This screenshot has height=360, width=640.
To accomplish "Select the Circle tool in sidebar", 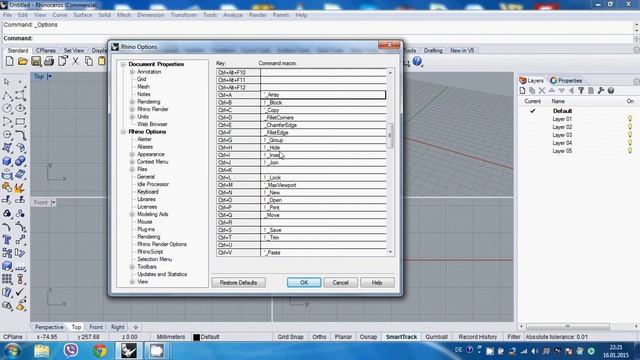I will pos(7,109).
